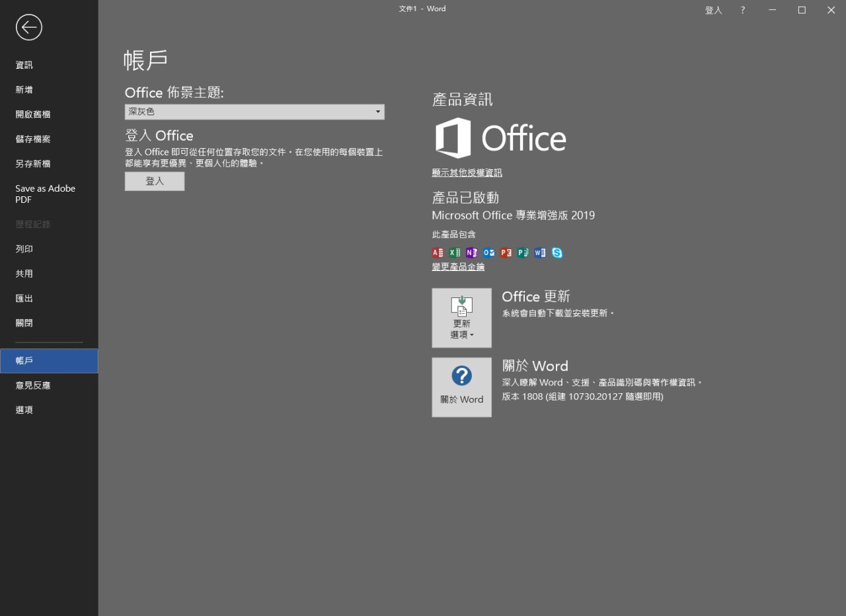
Task: Open help with the question mark in title bar
Action: click(743, 10)
